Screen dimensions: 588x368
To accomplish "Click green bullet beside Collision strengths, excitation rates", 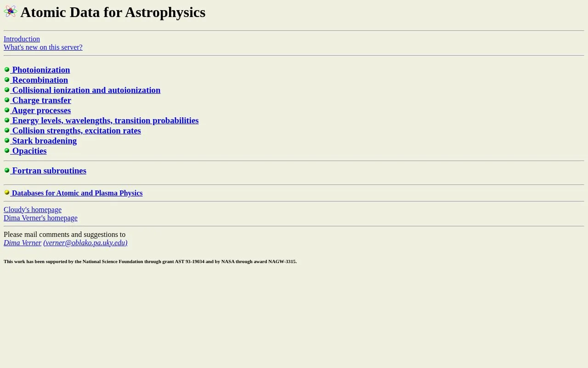I will [7, 130].
